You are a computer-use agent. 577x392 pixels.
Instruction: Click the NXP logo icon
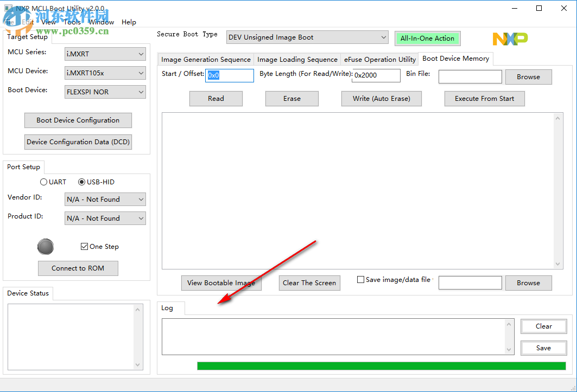(x=509, y=38)
